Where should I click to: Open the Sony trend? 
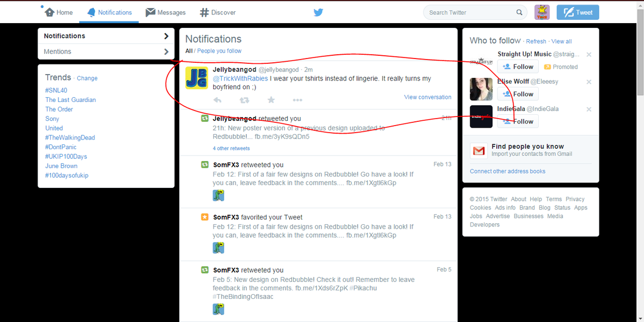pos(52,119)
